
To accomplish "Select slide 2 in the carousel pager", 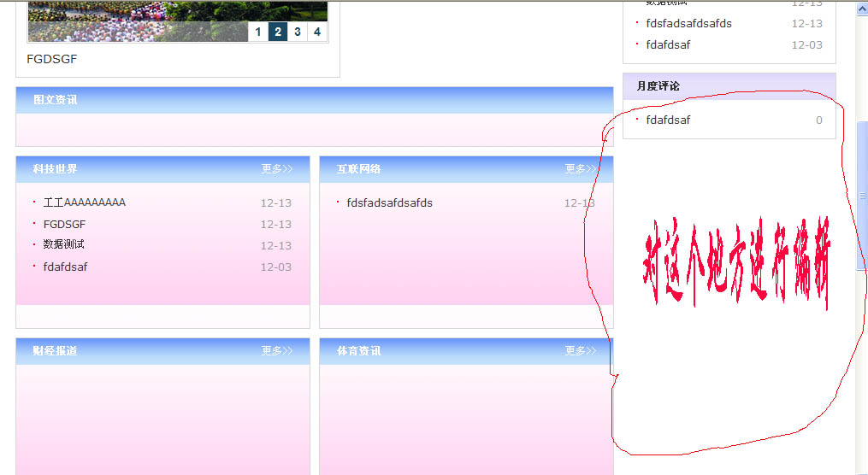I will [278, 32].
